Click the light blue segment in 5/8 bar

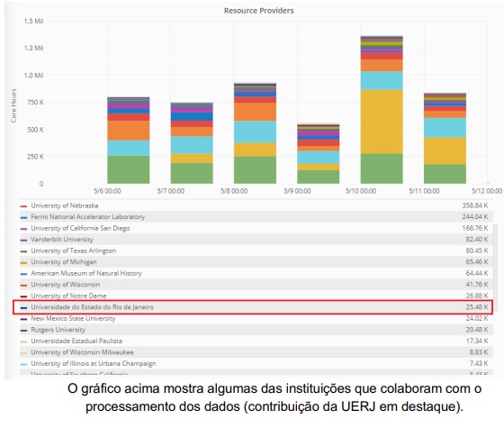255,132
